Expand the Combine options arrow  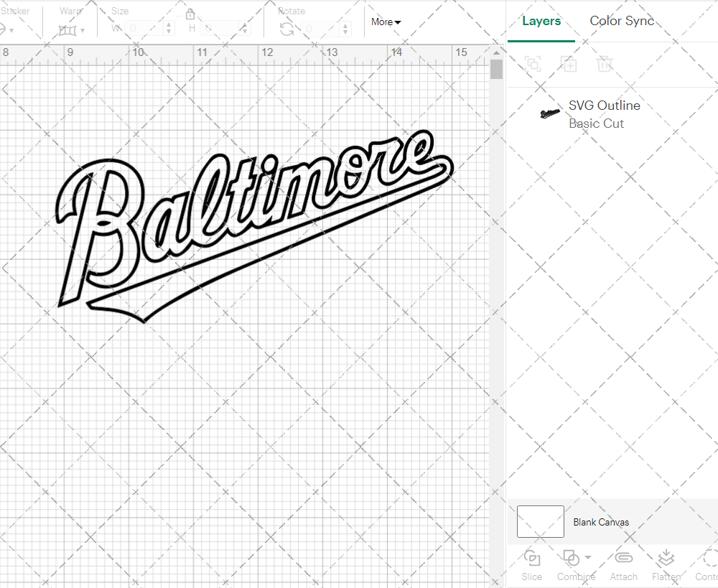[586, 559]
